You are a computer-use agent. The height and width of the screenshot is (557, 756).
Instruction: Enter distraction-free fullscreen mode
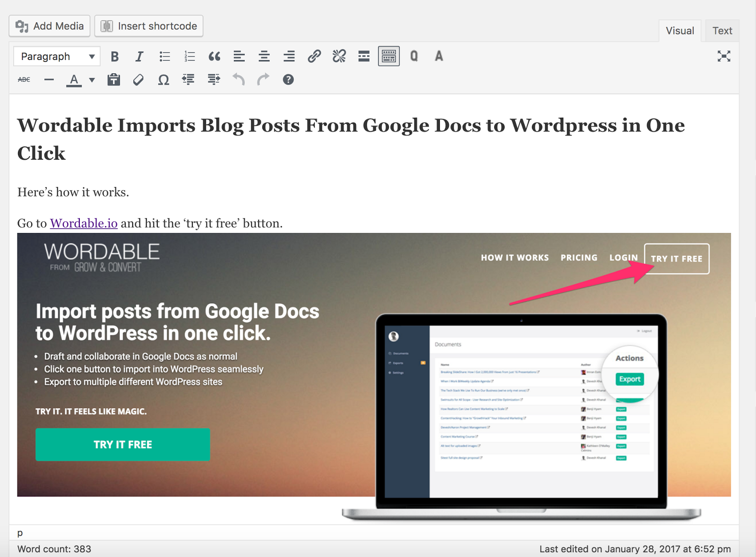(724, 57)
